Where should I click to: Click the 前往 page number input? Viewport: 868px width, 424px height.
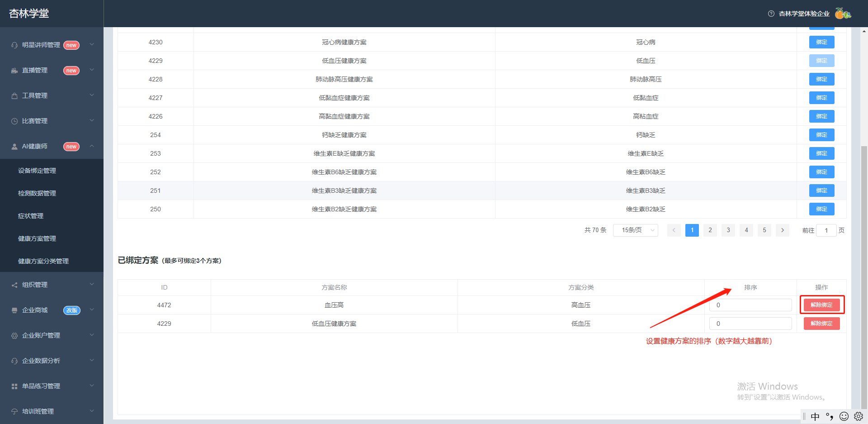[x=826, y=230]
